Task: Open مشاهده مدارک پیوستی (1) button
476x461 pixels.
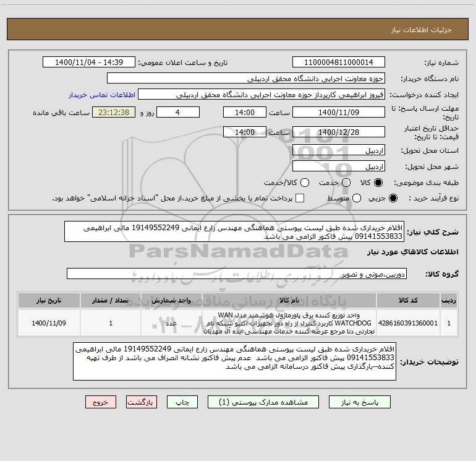Action: (263, 402)
